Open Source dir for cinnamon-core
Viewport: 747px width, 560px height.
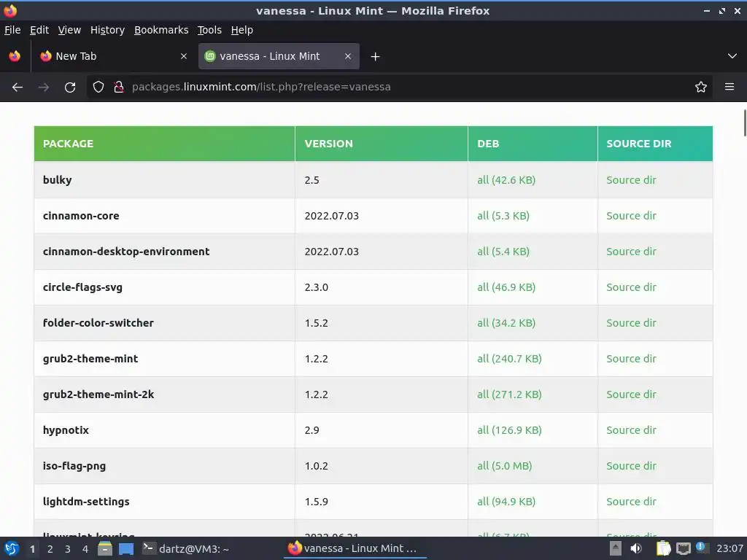[x=631, y=216]
